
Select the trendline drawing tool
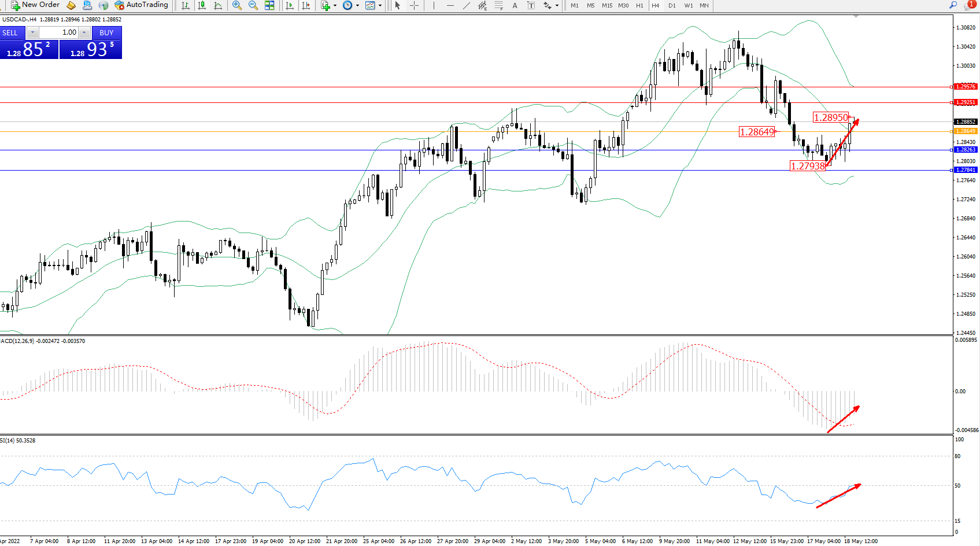pyautogui.click(x=467, y=5)
